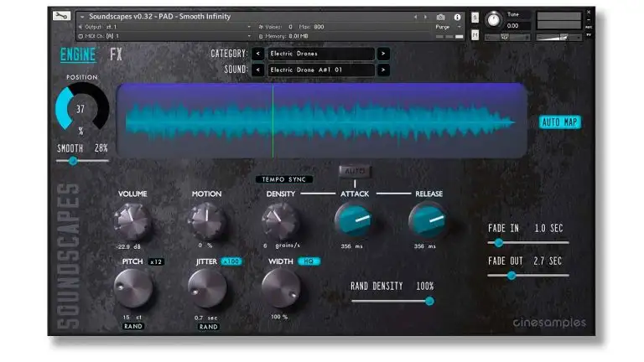644x362 pixels.
Task: Click the Tune knob
Action: [494, 20]
